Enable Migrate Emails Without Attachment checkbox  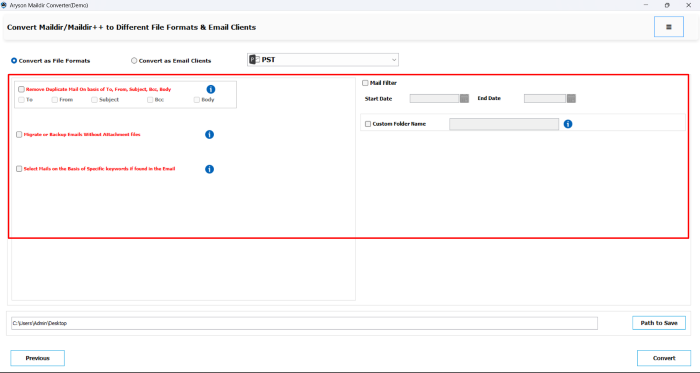point(19,134)
